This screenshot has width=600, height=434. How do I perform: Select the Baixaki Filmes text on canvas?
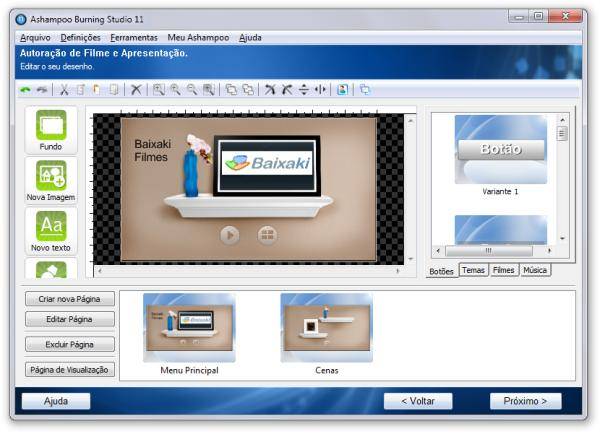coord(152,151)
